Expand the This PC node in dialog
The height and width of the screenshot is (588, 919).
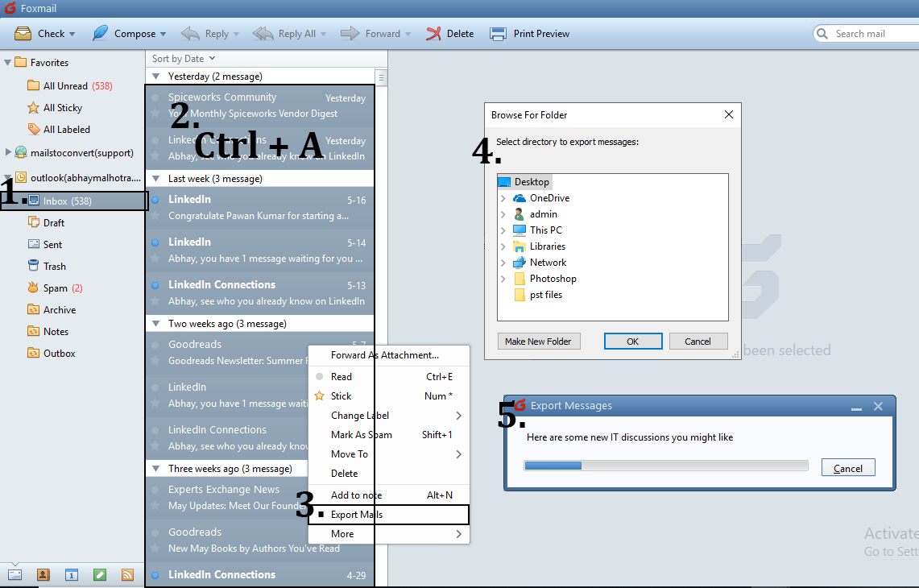(x=503, y=230)
